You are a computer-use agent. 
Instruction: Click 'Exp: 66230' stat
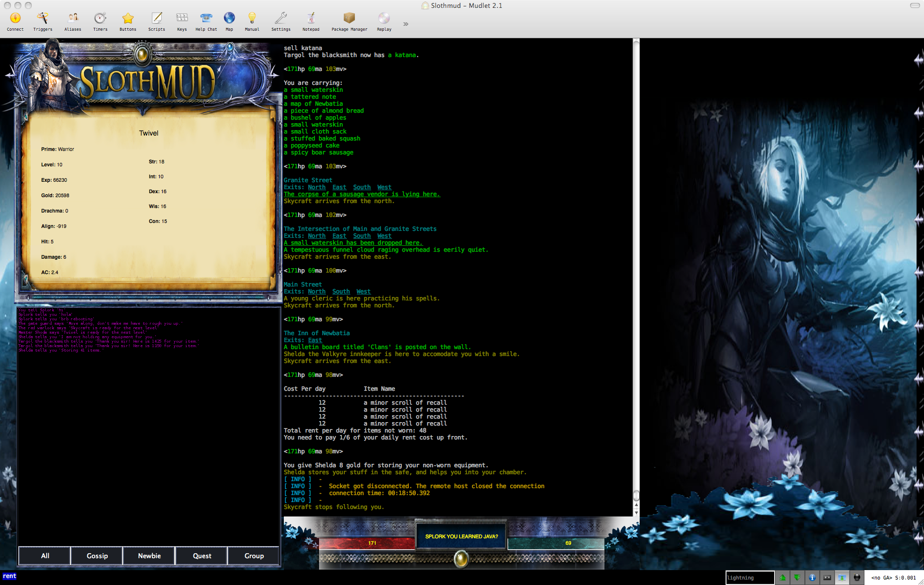(54, 180)
